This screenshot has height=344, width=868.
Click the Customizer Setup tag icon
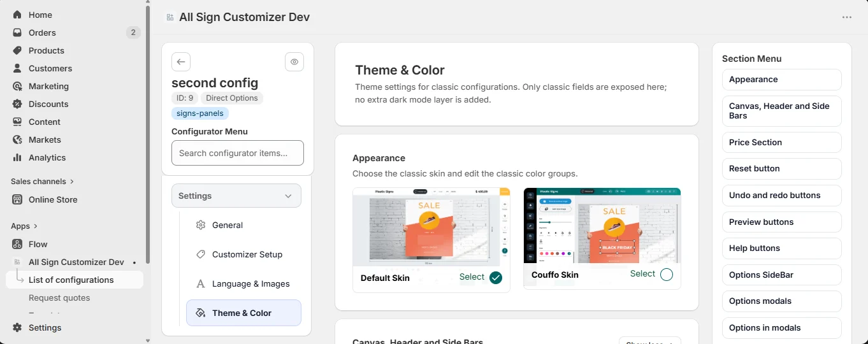201,254
